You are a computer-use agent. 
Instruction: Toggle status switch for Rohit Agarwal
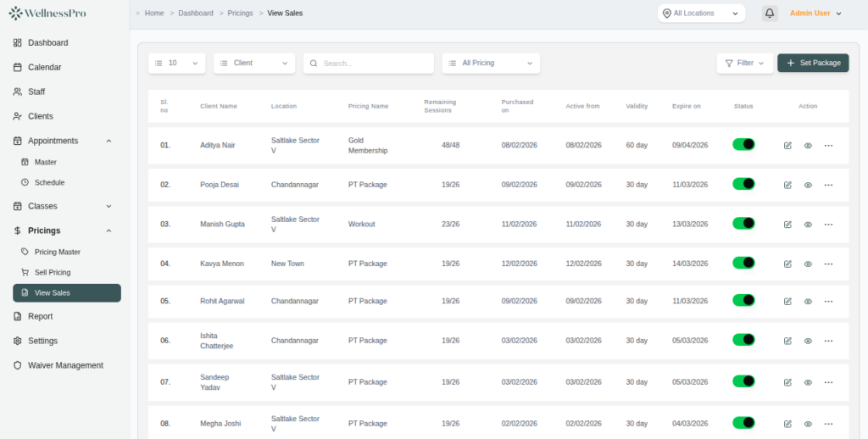tap(743, 300)
